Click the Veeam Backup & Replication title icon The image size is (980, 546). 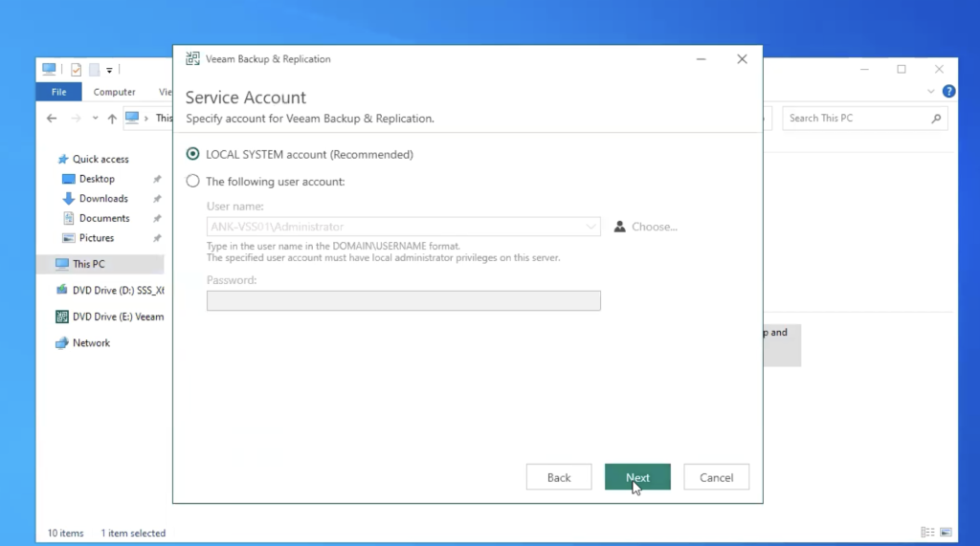point(192,58)
